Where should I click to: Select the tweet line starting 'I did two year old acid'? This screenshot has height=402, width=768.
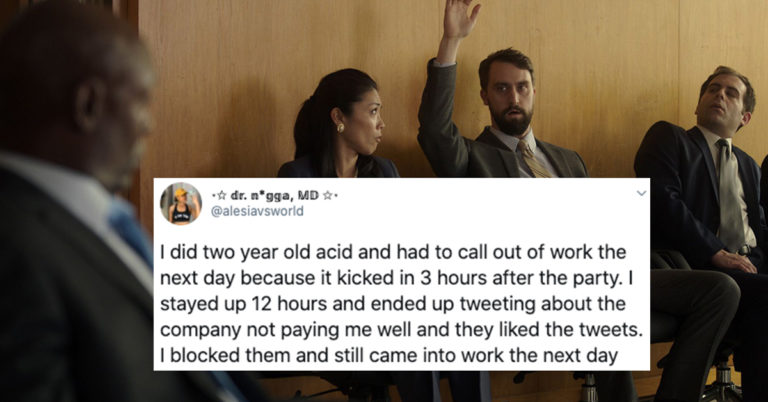[x=393, y=252]
